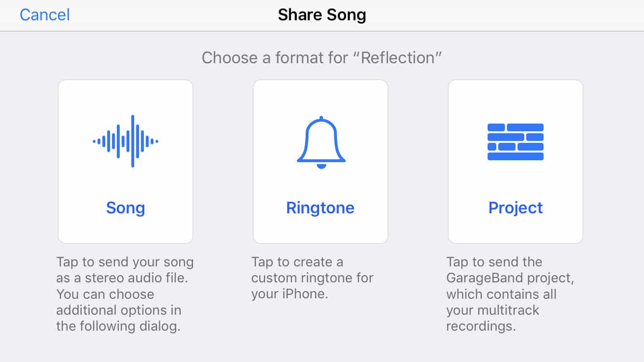Click 'Tap to send your song' description
The image size is (644, 362).
coord(125,262)
